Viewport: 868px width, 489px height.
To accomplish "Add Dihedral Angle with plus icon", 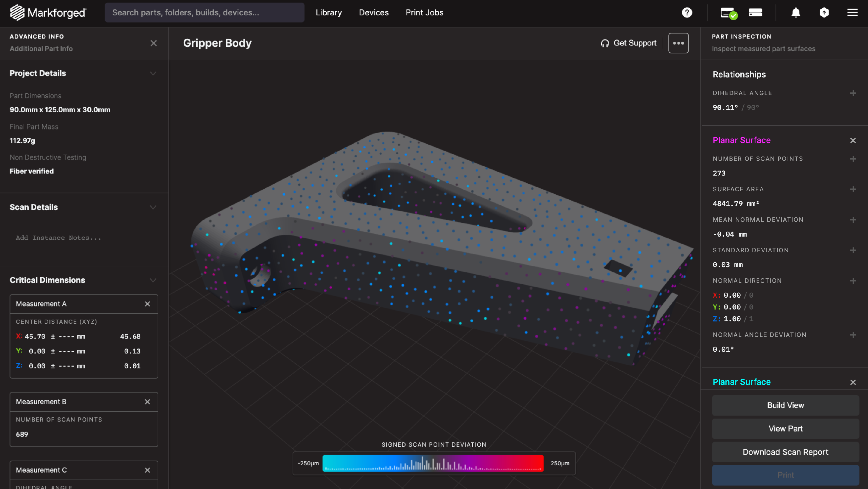I will coord(853,93).
